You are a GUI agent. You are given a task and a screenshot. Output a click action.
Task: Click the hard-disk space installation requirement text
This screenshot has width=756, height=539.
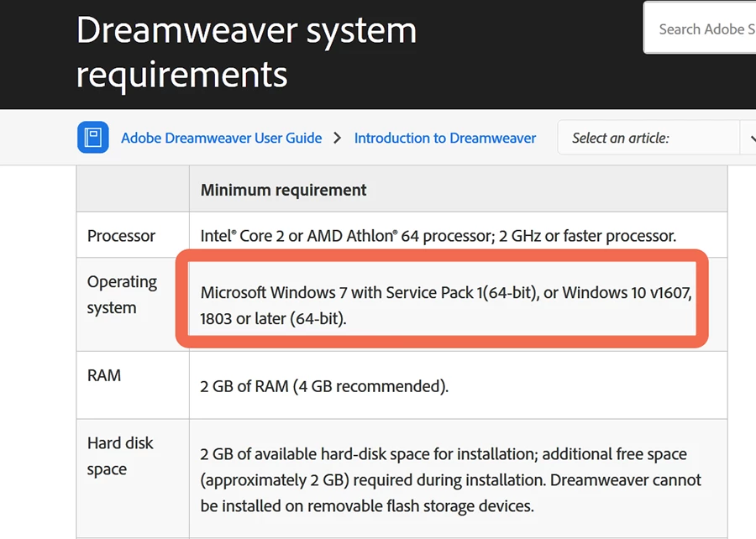[450, 479]
